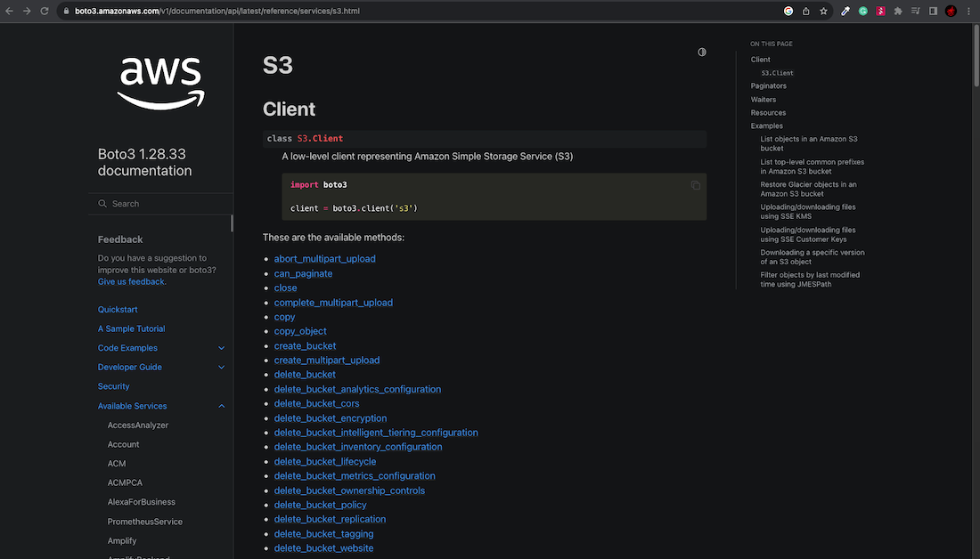Click the AWS logo
This screenshot has width=980, height=559.
[161, 82]
